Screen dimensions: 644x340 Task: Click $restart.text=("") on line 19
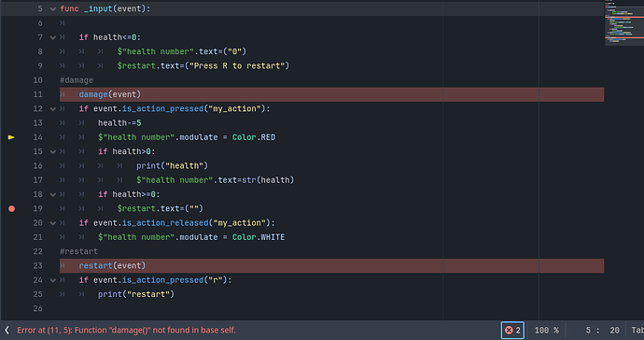coord(161,209)
